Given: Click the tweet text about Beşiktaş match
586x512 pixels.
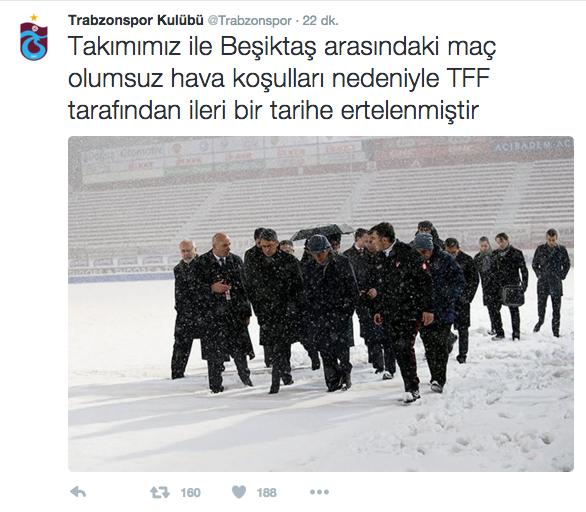Looking at the screenshot, I should 282,78.
